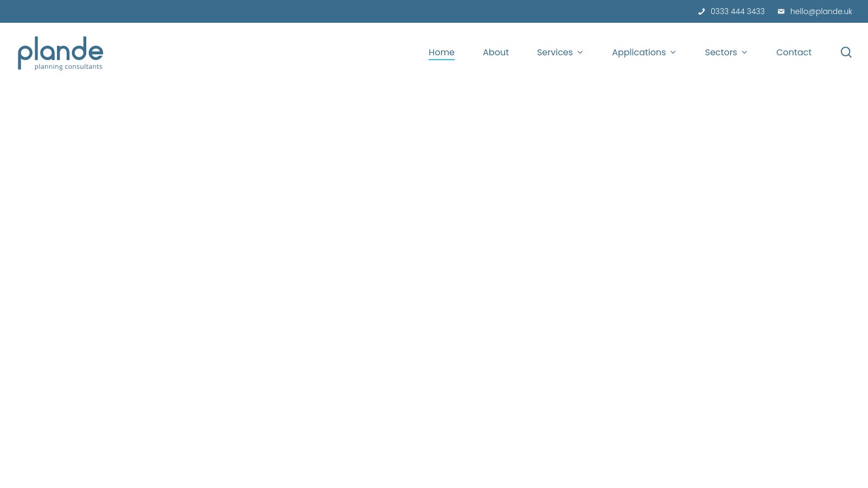Click the blue 'e' mark in the plande logo
The image size is (868, 488).
coord(97,52)
